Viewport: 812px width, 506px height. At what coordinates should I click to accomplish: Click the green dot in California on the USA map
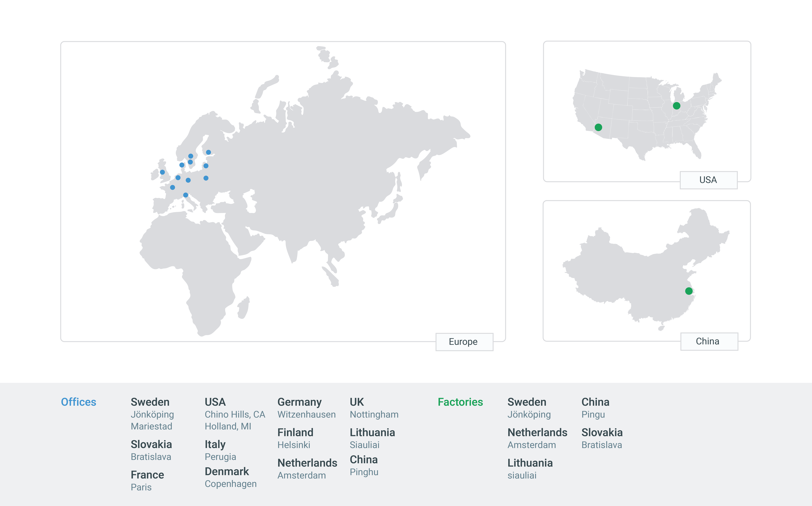pos(598,127)
